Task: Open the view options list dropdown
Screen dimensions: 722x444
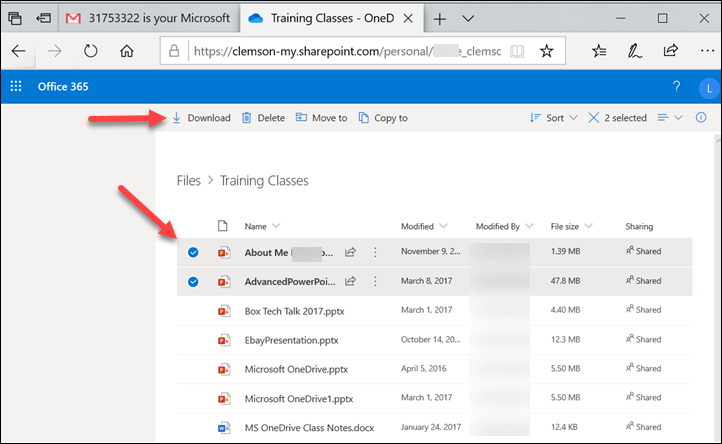Action: point(670,118)
